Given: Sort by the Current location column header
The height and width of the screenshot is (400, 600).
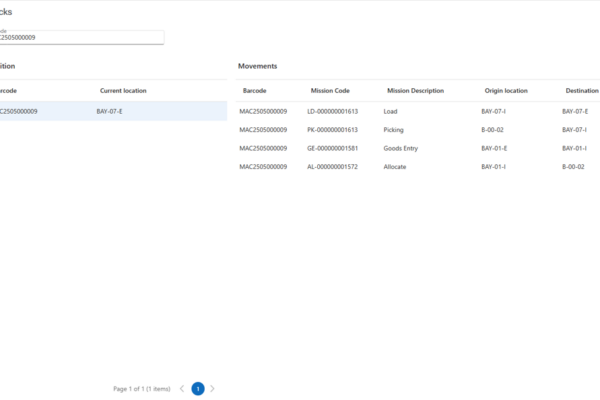Looking at the screenshot, I should point(123,91).
